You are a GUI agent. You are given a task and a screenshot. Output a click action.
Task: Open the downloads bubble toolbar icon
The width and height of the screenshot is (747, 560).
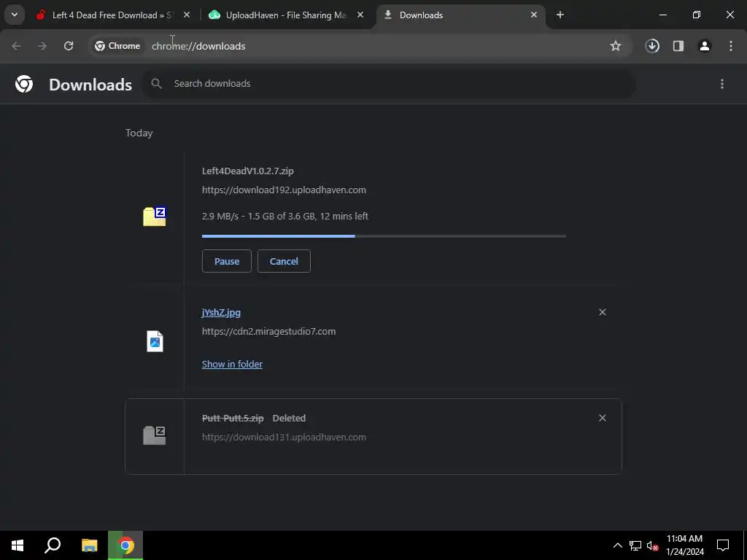click(652, 46)
